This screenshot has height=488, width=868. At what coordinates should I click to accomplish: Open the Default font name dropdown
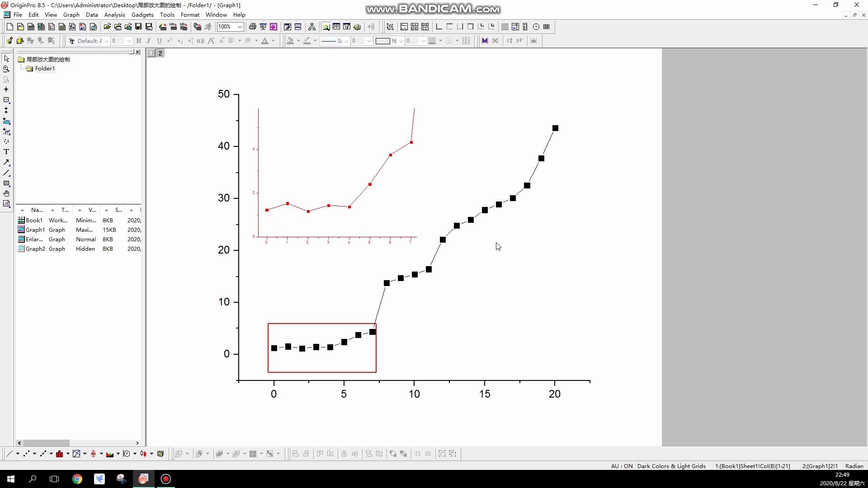106,41
